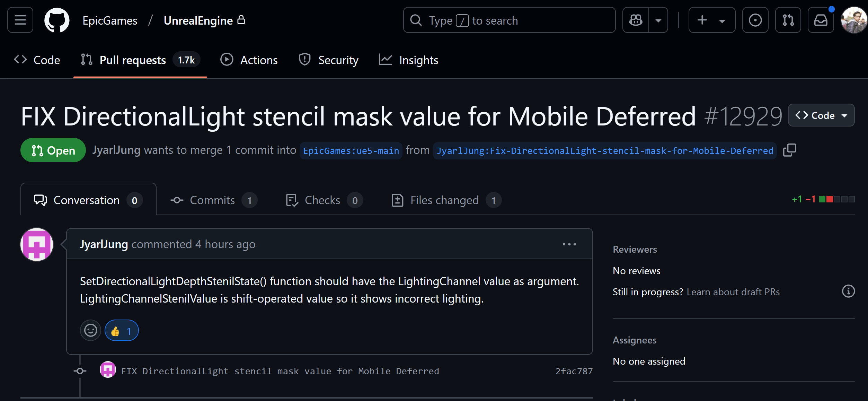Click the GitHub logo icon

click(x=57, y=20)
